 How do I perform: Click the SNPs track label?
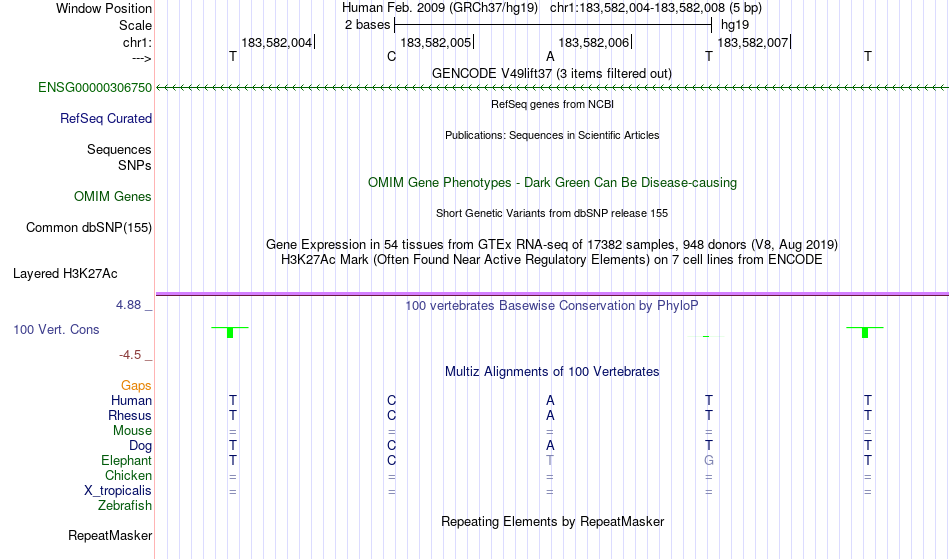click(135, 165)
